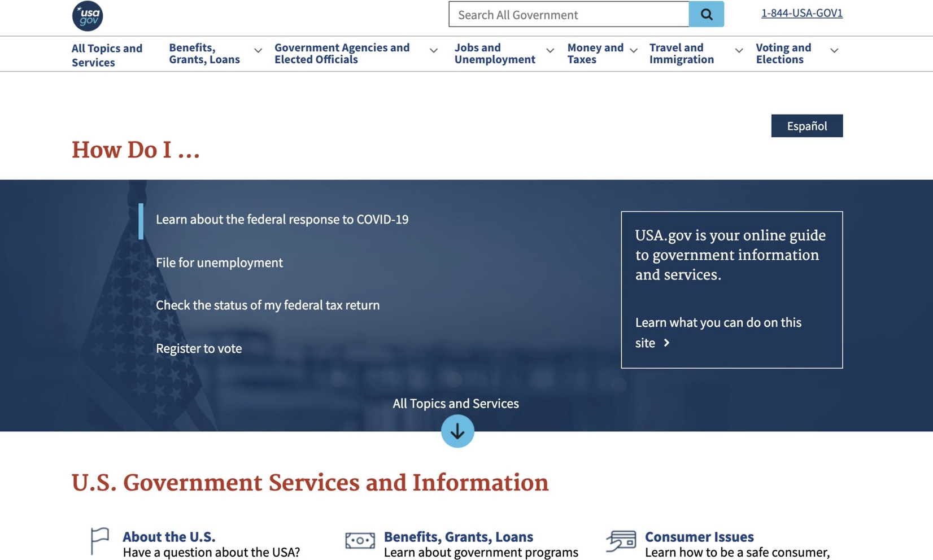Open All Topics and Services nav item
933x560 pixels.
(x=107, y=55)
